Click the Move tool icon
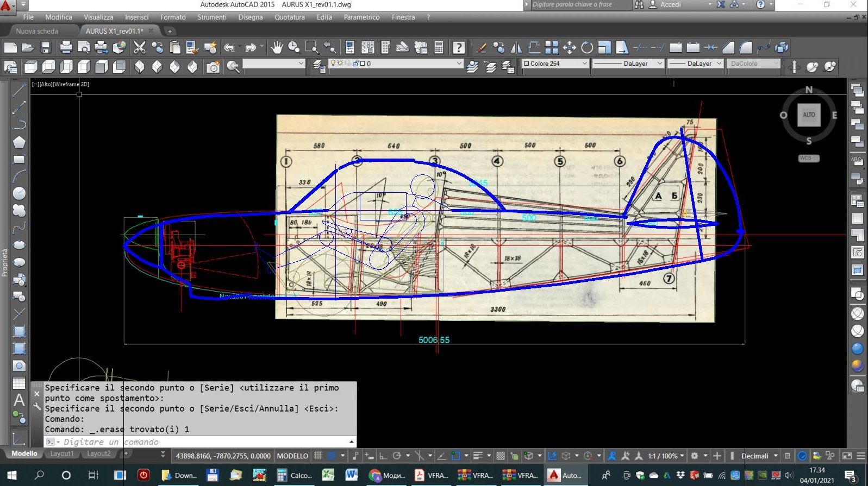 tap(569, 48)
